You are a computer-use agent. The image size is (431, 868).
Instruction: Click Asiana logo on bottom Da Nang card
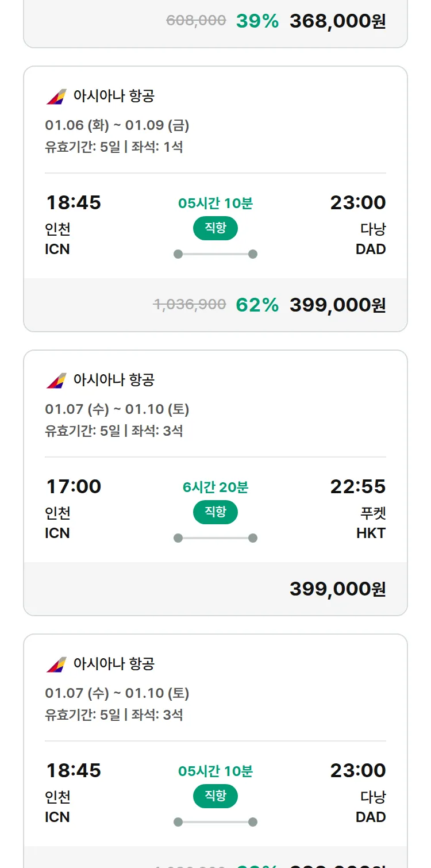click(x=56, y=664)
